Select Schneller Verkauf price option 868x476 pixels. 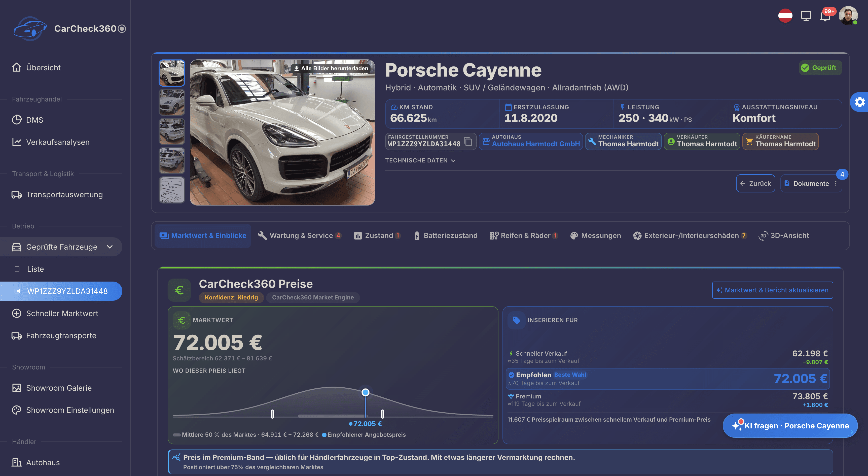coord(668,357)
